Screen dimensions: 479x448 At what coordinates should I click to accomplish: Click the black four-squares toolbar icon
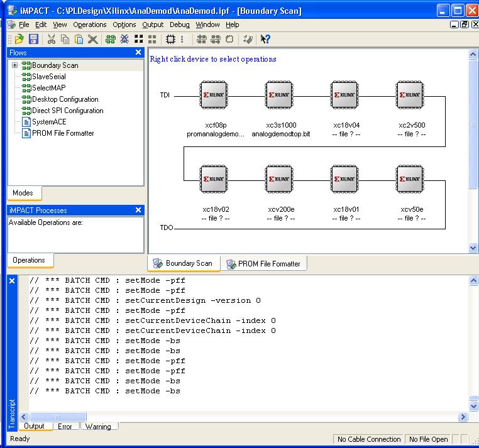[x=138, y=39]
